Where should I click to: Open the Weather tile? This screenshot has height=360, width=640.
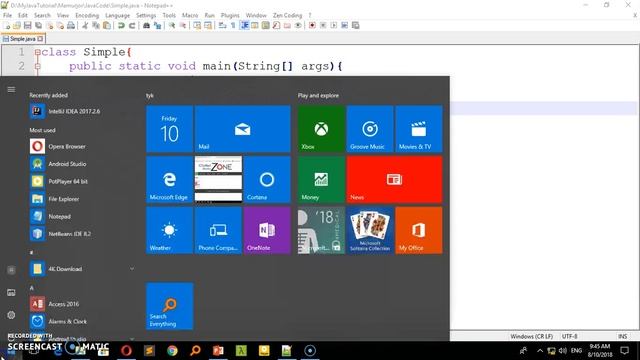tap(169, 230)
